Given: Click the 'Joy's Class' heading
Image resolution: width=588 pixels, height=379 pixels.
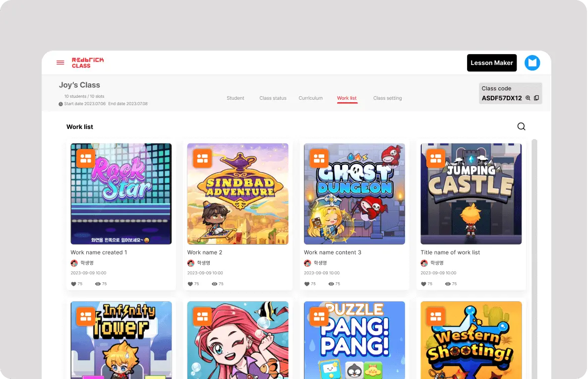Looking at the screenshot, I should [79, 85].
